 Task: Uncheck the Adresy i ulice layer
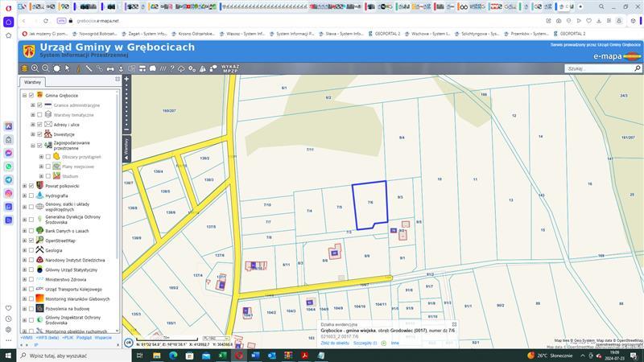(39, 125)
